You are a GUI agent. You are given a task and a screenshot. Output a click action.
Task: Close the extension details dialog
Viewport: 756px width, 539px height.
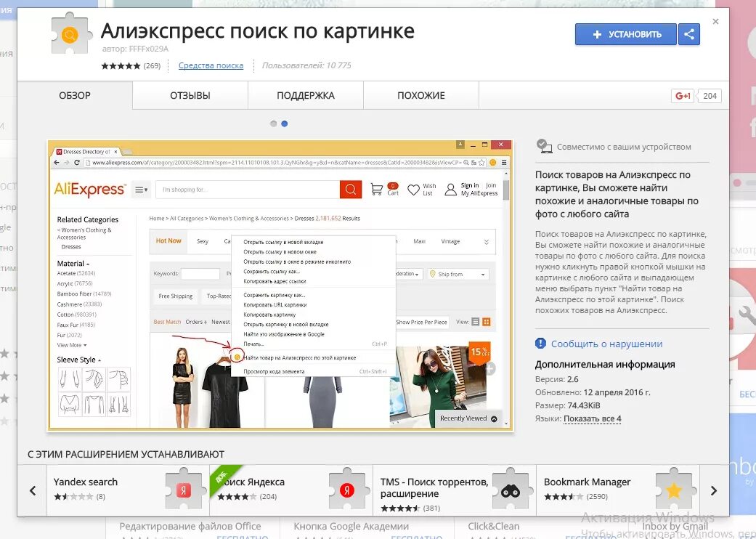tap(715, 22)
